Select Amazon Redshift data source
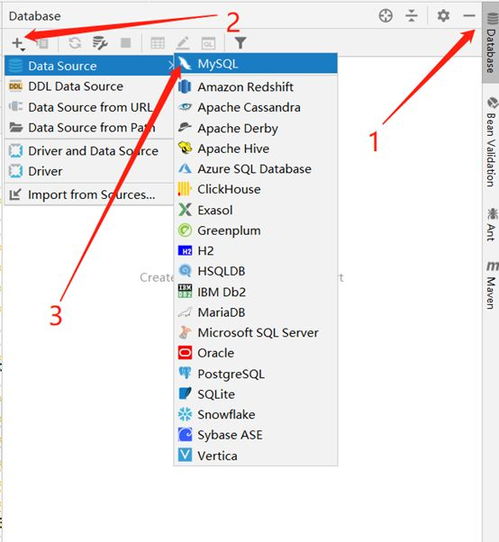 [256, 87]
